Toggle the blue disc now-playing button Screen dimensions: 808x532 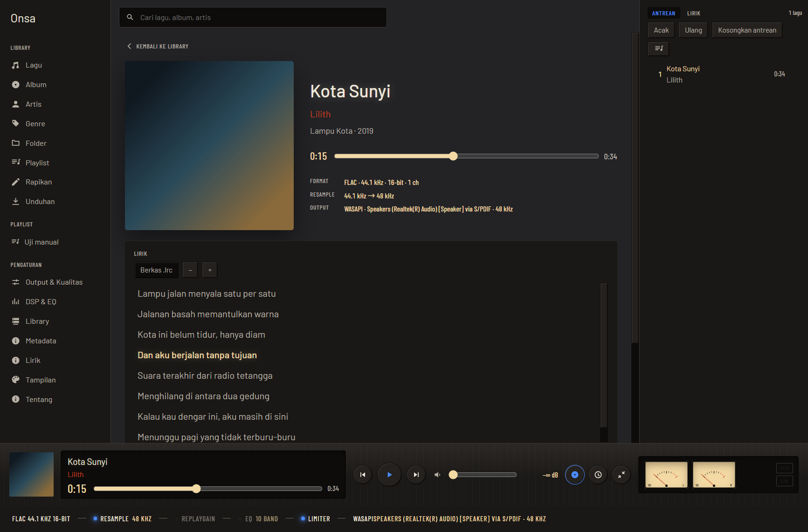click(575, 475)
